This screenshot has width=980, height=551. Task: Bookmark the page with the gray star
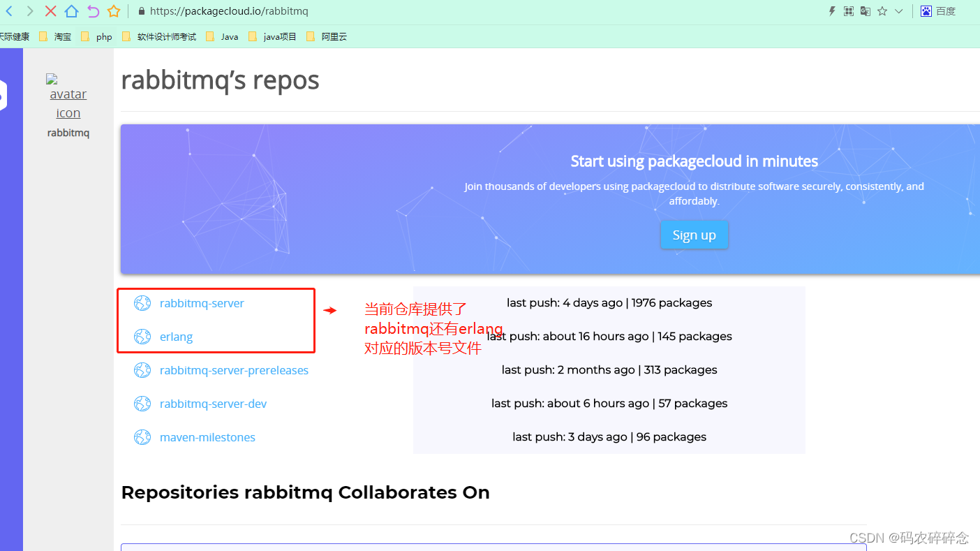[882, 11]
